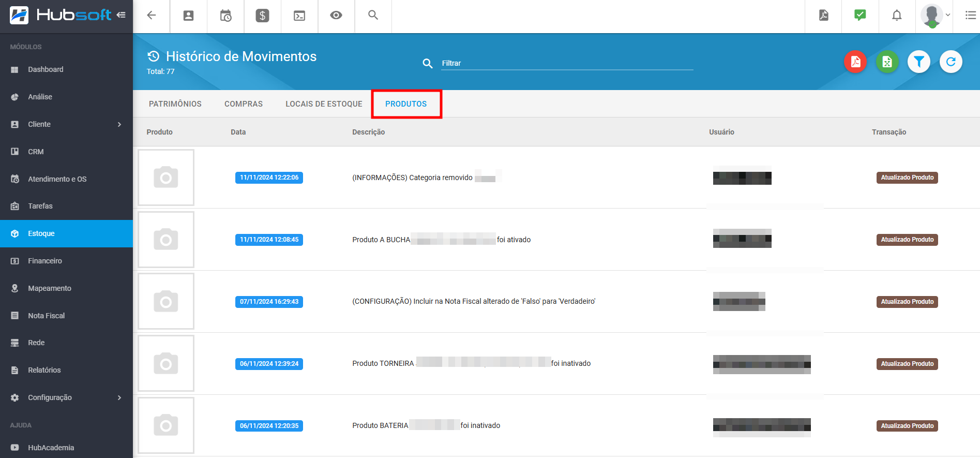
Task: Open the PDF document icon in top bar
Action: tap(824, 16)
